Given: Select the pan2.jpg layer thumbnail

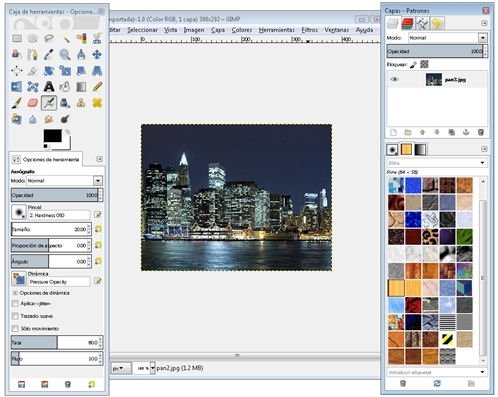Looking at the screenshot, I should tap(434, 79).
